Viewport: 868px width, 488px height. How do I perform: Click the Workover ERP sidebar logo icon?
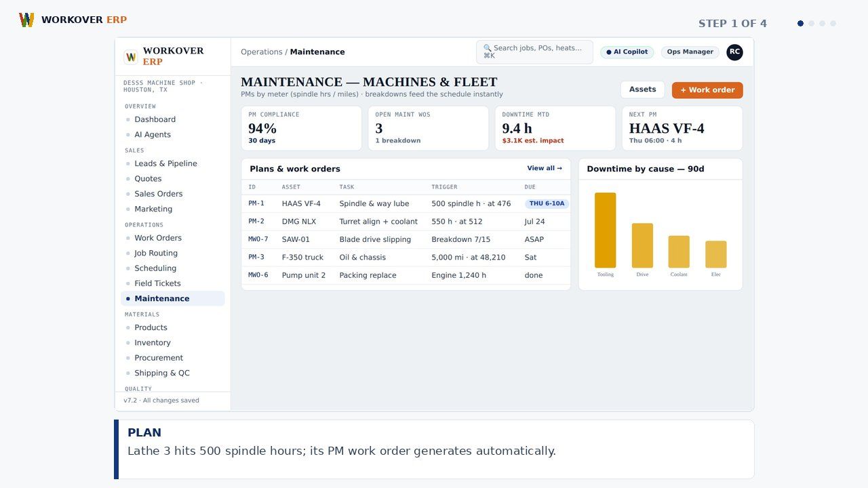[x=131, y=57]
